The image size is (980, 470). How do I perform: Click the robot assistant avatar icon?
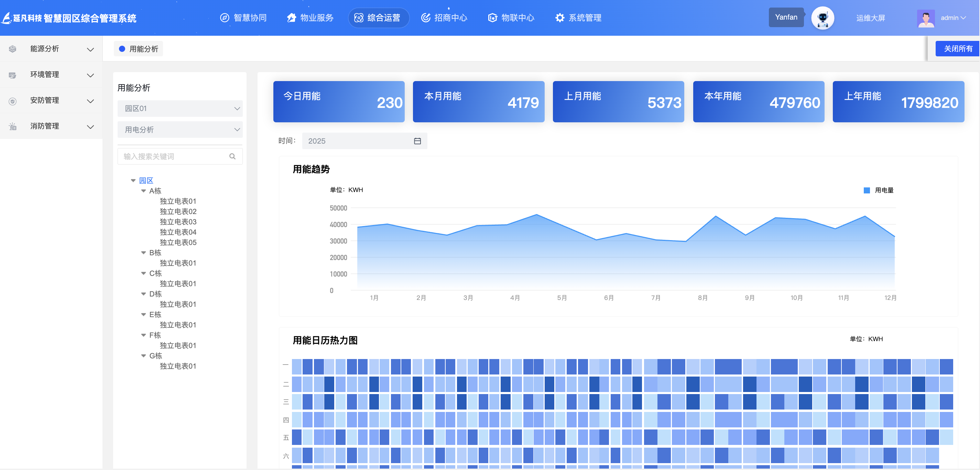pyautogui.click(x=822, y=18)
